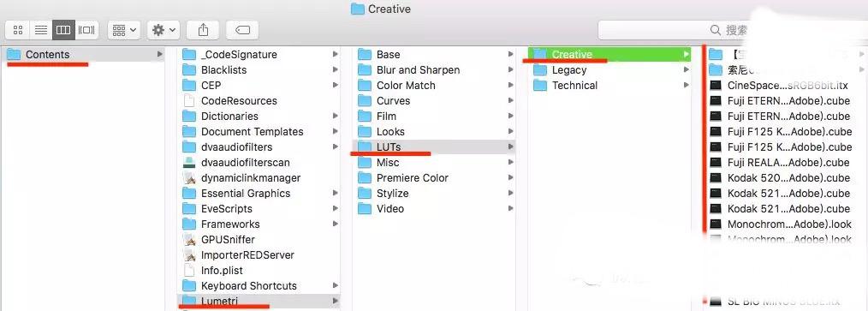Screen dimensions: 868x311
Task: Click the Blacklists folder icon
Action: click(x=189, y=70)
